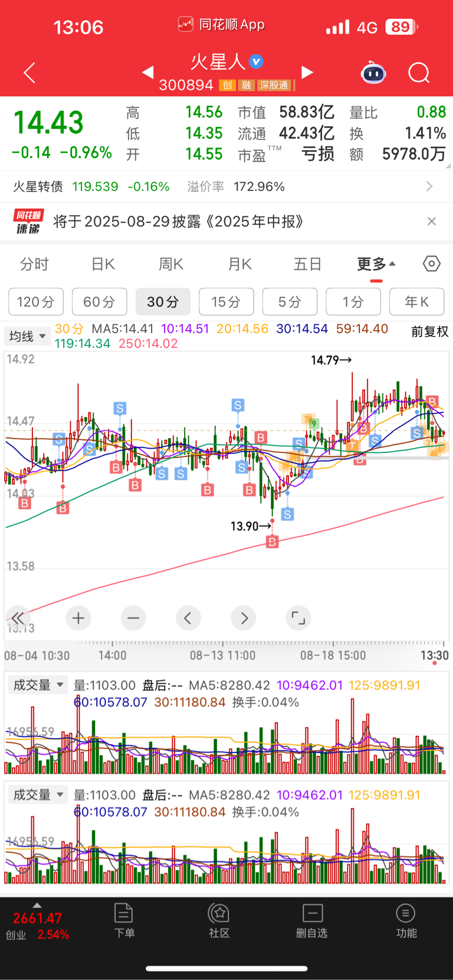Screen dimensions: 453x980
Task: Open the 均线 indicator dropdown
Action: (27, 336)
